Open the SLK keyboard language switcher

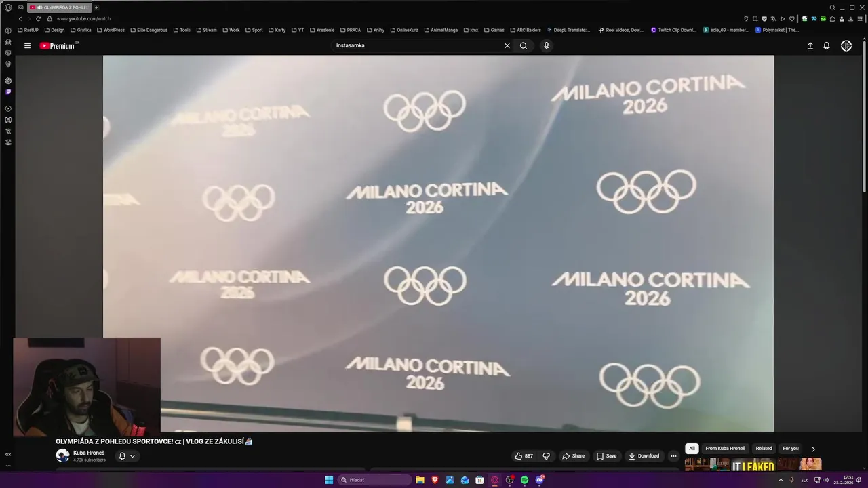point(805,480)
